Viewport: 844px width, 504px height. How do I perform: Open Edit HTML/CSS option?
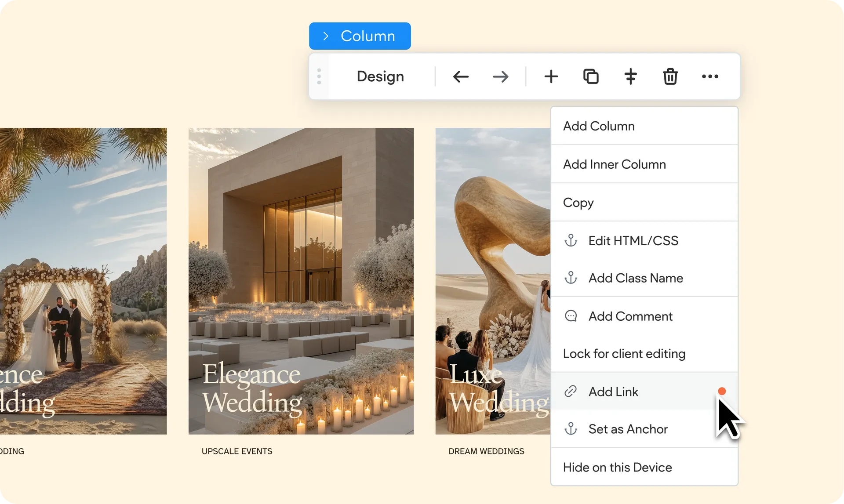click(x=633, y=241)
